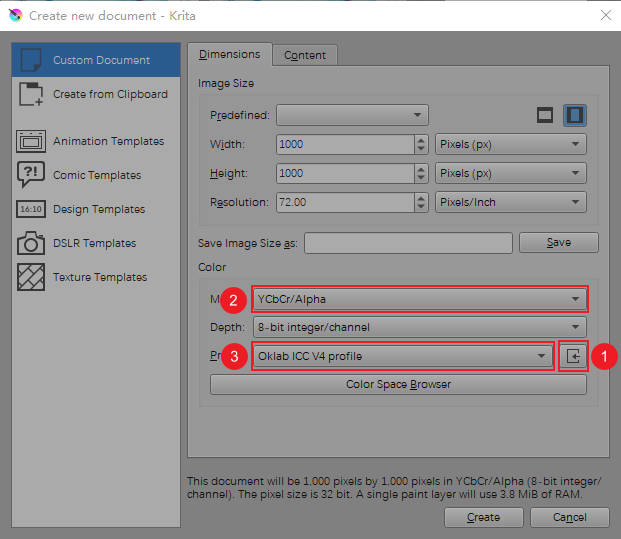Click the Create from Clipboard icon

[x=31, y=94]
